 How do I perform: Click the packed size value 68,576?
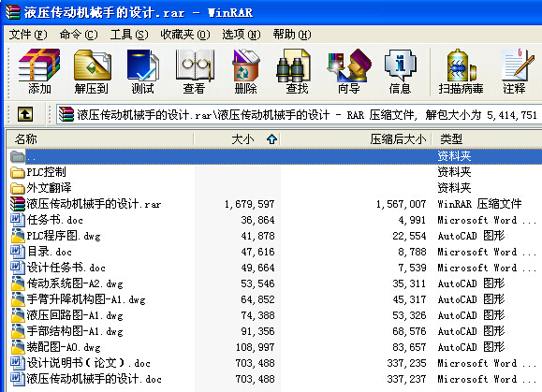[409, 331]
